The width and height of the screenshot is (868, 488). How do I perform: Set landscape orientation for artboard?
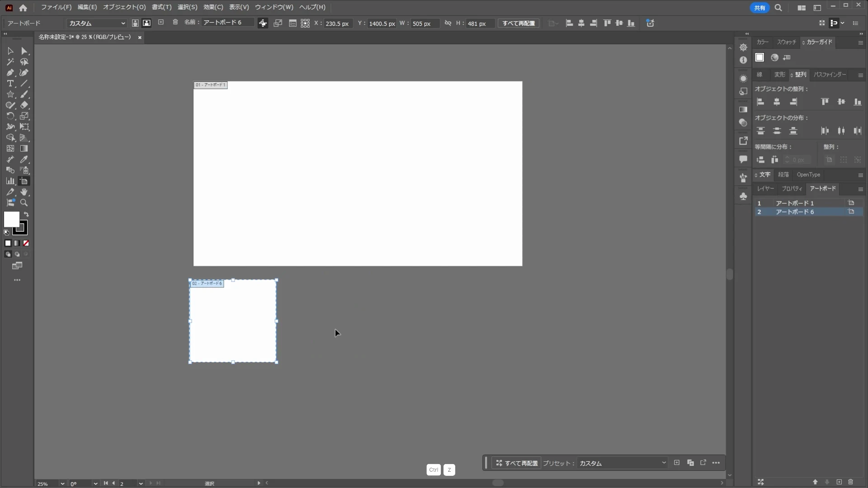[x=146, y=23]
